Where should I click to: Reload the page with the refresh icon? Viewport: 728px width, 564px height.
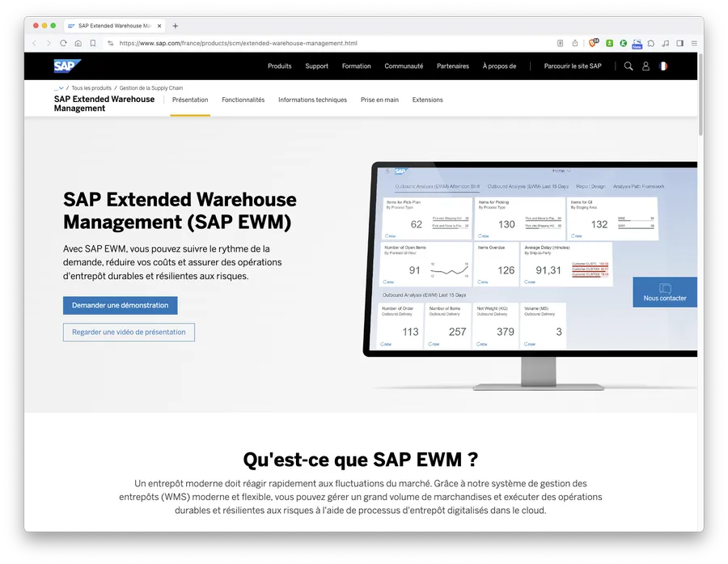pyautogui.click(x=63, y=43)
